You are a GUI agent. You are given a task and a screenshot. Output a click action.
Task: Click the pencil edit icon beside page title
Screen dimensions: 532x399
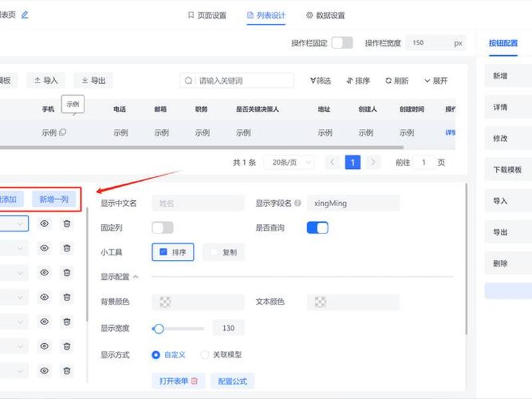point(25,15)
